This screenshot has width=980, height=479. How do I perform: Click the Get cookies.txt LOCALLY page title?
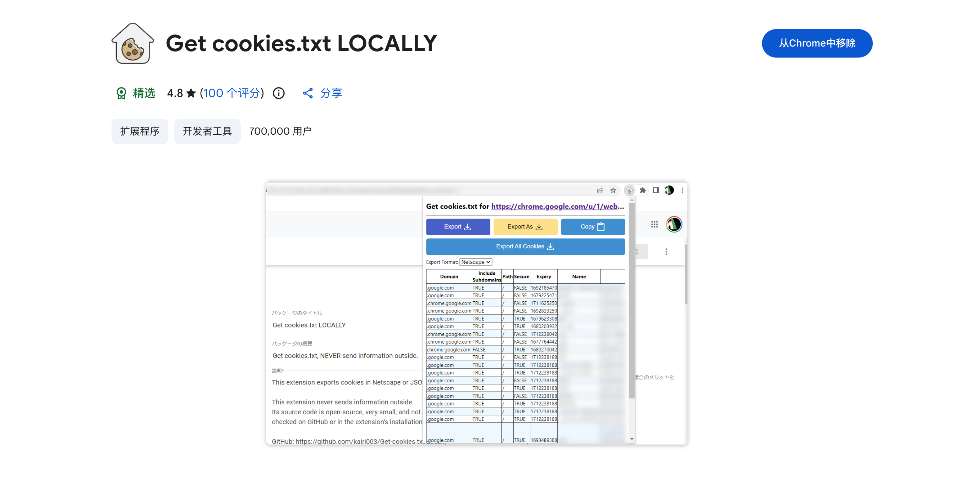click(301, 43)
